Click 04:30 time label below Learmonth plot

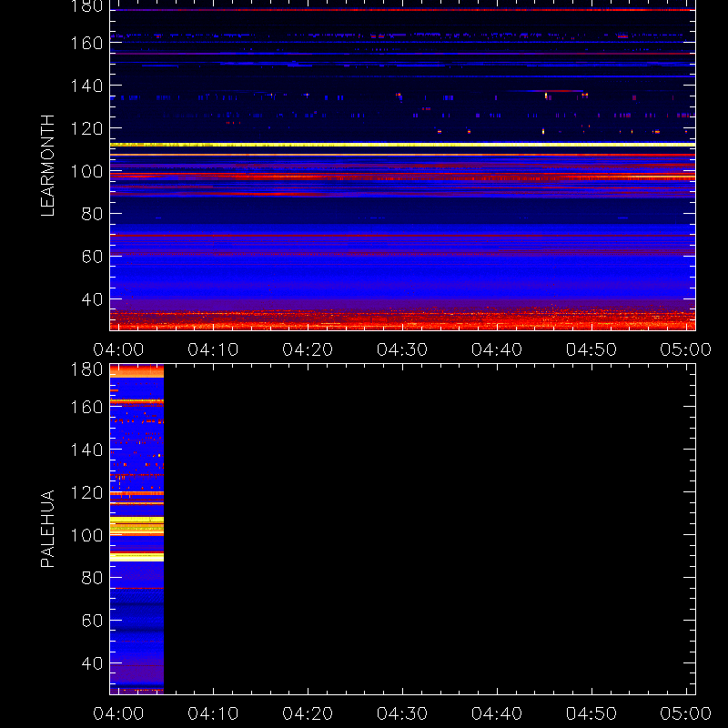click(x=402, y=349)
